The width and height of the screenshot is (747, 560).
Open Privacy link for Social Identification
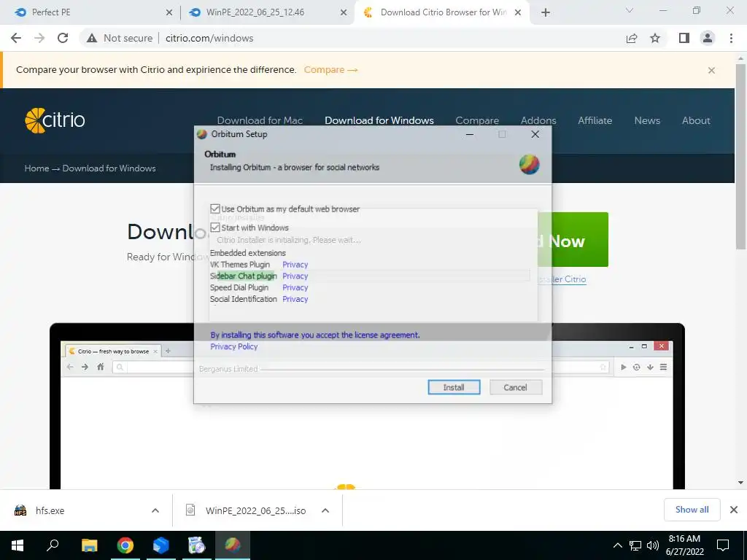pyautogui.click(x=295, y=298)
